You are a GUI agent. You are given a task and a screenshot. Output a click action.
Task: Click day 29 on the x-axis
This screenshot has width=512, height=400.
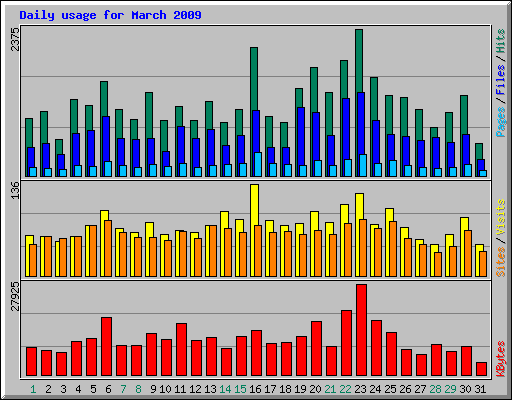(450, 389)
